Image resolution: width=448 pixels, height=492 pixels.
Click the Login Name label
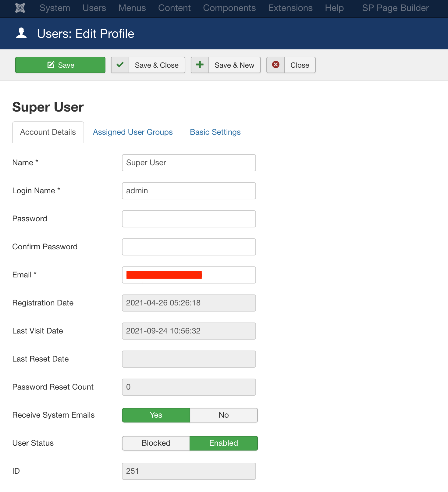tap(36, 191)
